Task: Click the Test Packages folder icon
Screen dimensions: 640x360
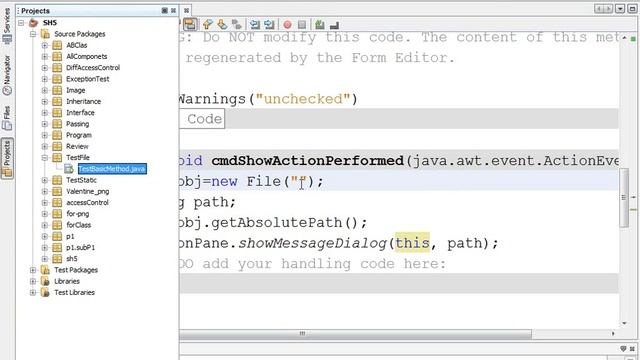Action: point(45,270)
